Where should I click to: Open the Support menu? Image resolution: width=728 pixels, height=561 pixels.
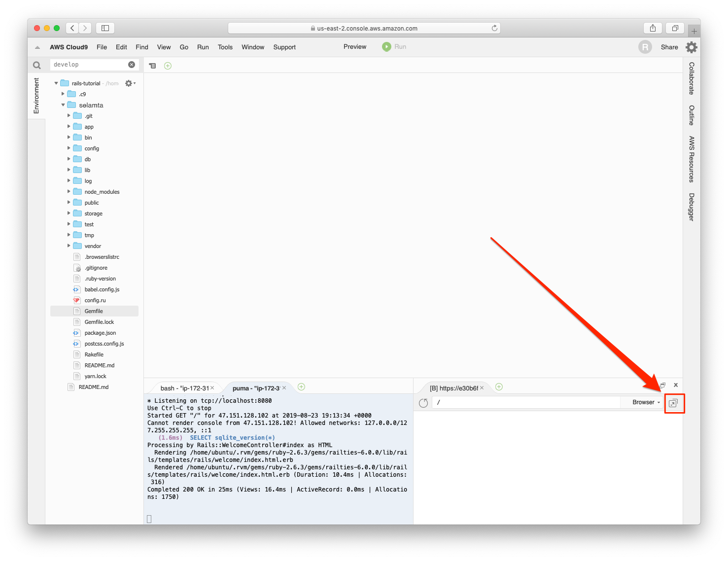[x=284, y=47]
